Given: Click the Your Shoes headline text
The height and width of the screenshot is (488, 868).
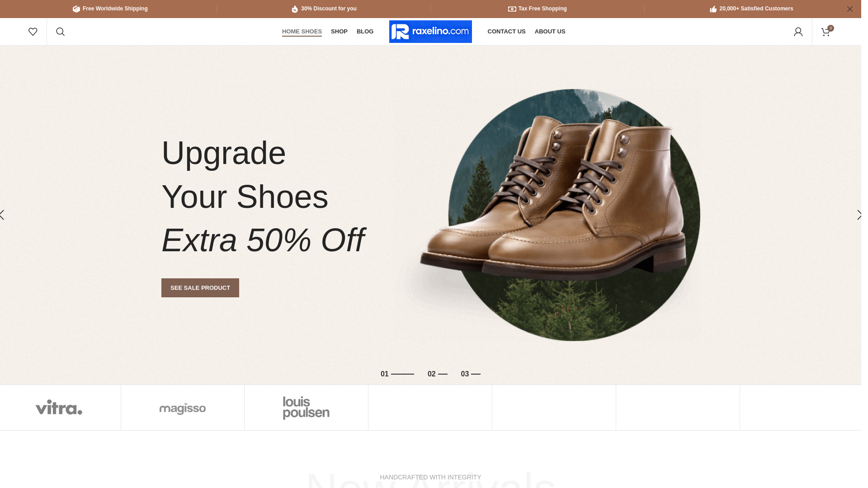Looking at the screenshot, I should coord(245,197).
